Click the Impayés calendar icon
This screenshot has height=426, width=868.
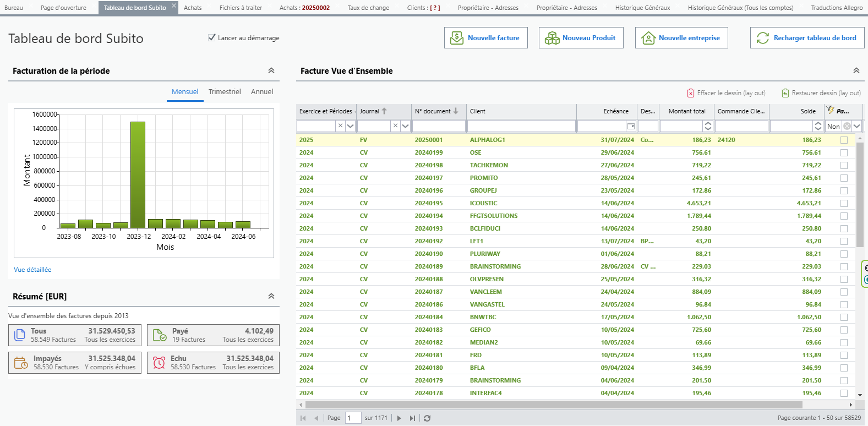pos(21,363)
